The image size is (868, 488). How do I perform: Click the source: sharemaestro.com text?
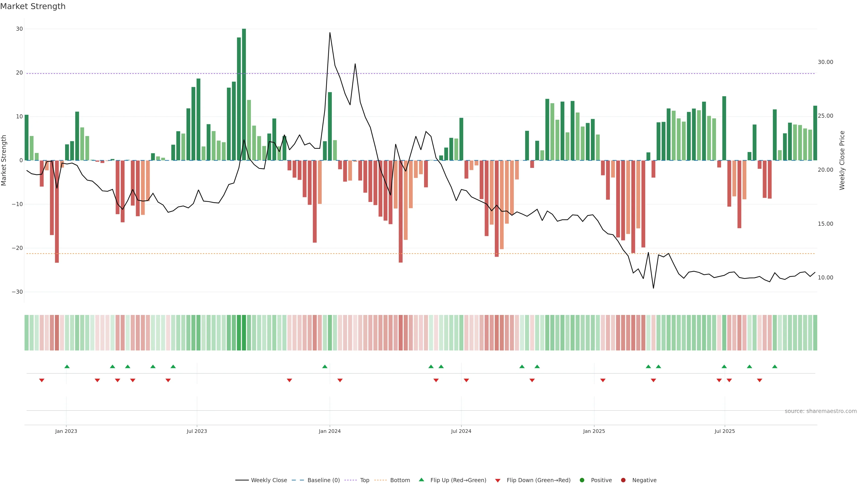(821, 411)
